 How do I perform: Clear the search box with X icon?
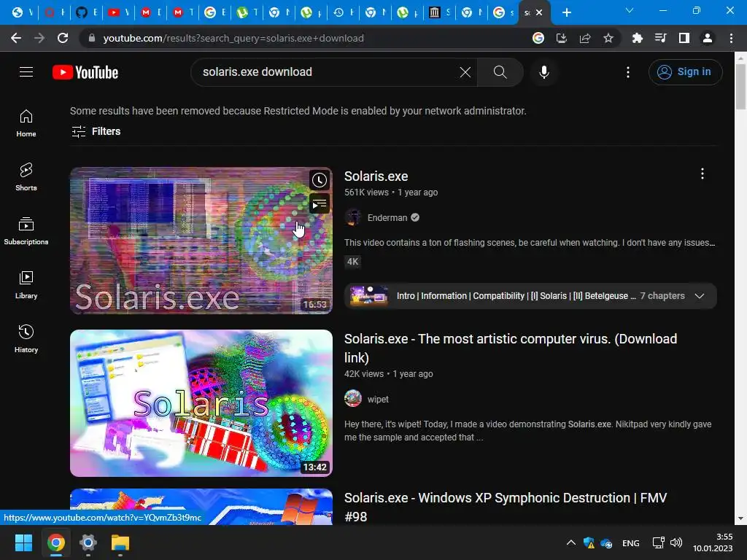pyautogui.click(x=465, y=72)
